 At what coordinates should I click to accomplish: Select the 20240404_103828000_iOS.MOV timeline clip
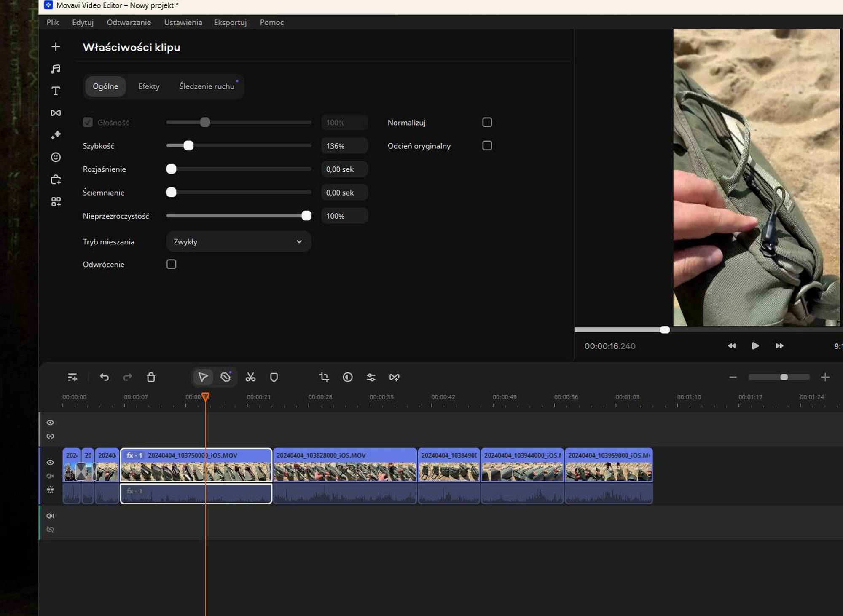click(x=345, y=468)
